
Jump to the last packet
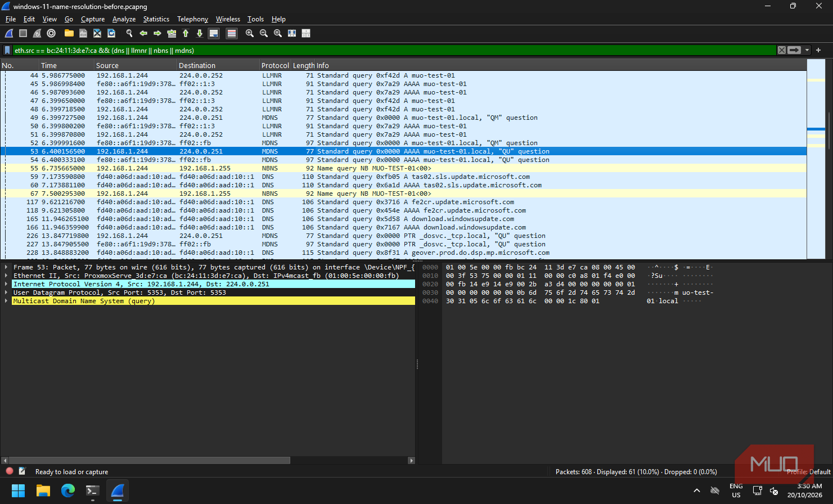coord(200,34)
